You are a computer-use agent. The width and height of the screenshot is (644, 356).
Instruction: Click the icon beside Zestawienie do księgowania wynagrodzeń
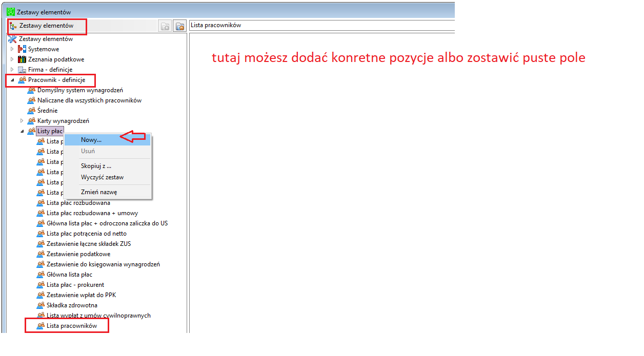click(41, 264)
